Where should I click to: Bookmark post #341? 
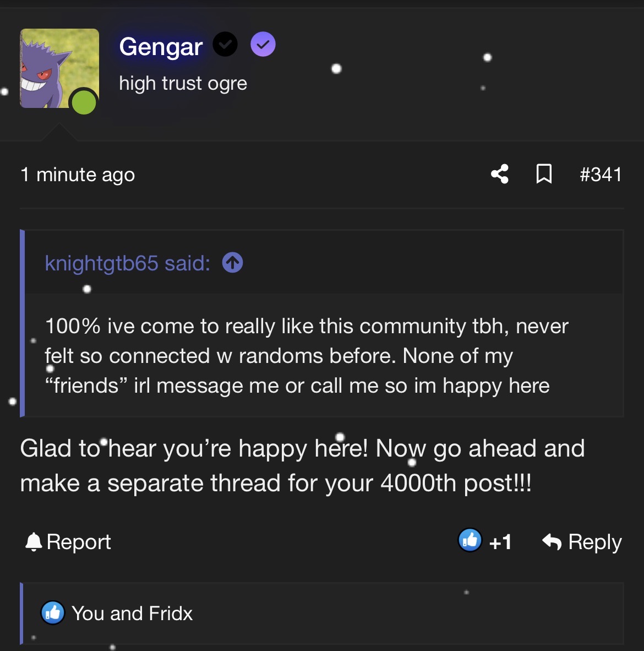[544, 174]
